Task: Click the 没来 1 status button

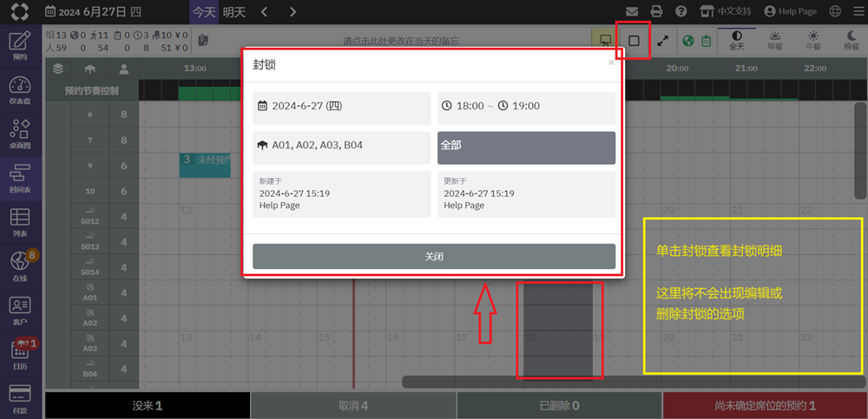Action: pyautogui.click(x=148, y=406)
